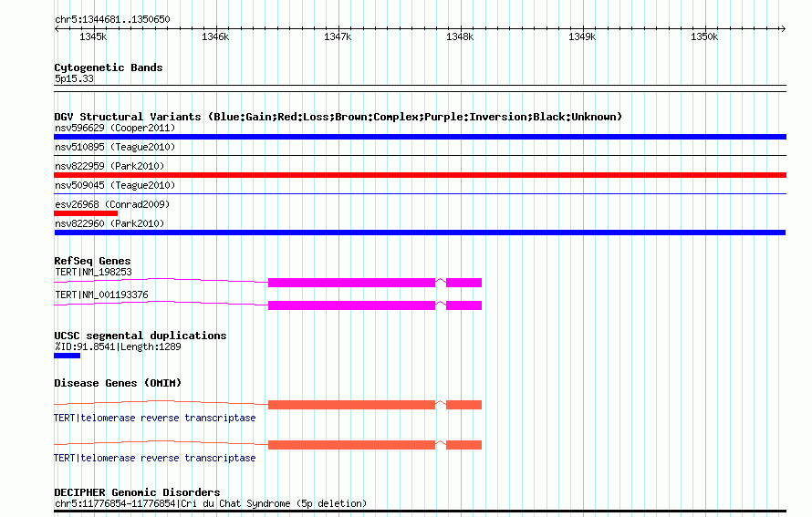Open the lower TERT|telomerase reverse transcriptase link
Screen dimensions: 812x517
[x=155, y=458]
